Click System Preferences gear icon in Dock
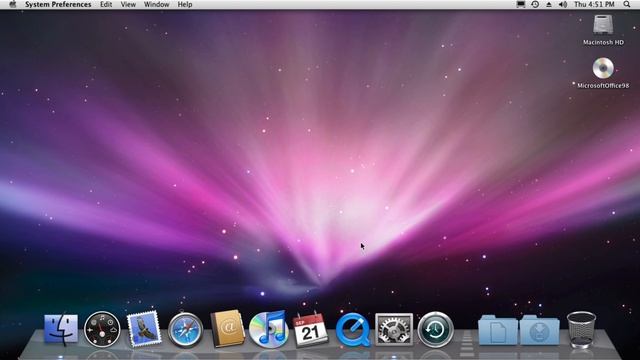The height and width of the screenshot is (360, 640). (x=394, y=329)
